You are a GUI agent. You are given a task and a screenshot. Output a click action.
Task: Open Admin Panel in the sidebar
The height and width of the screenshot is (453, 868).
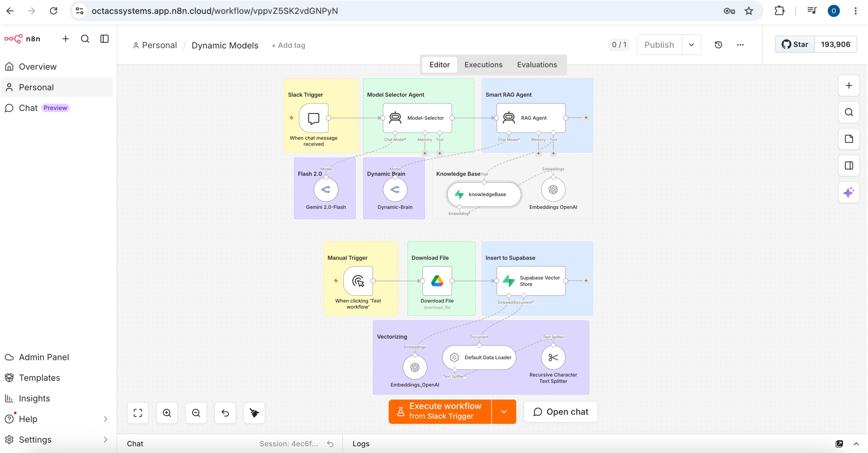57,357
